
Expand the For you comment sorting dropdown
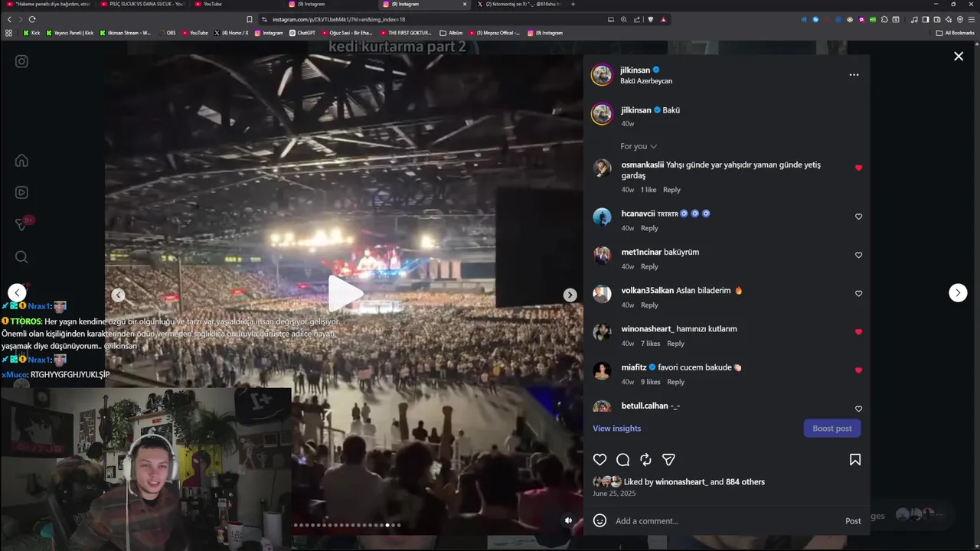(639, 146)
